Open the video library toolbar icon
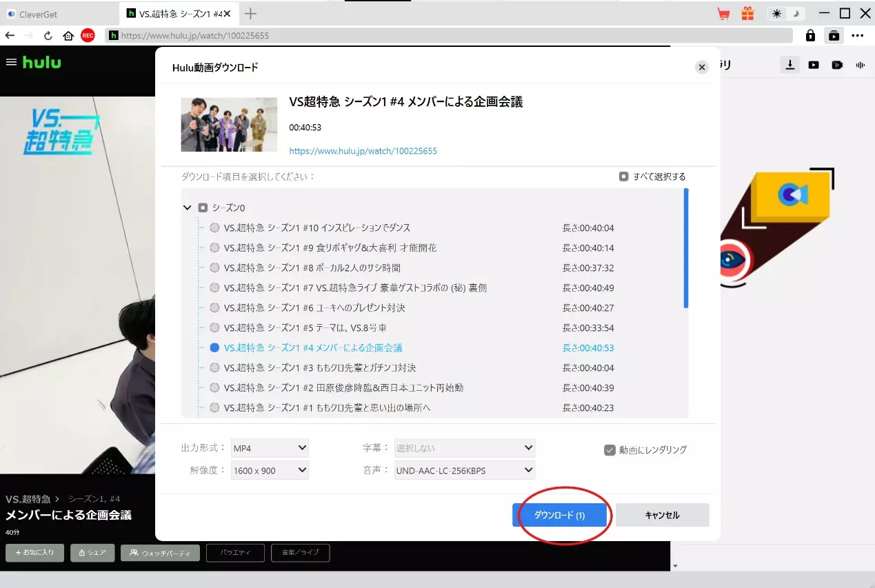The image size is (875, 588). (834, 35)
